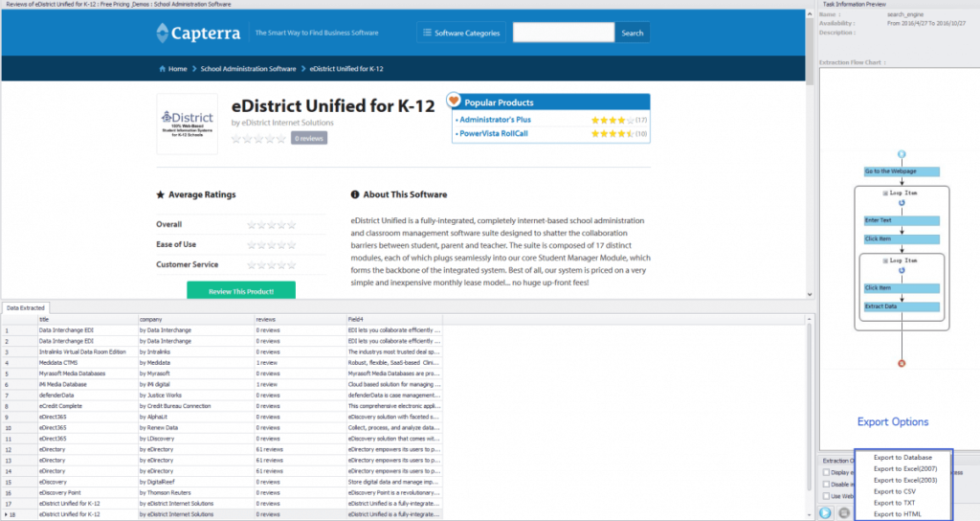Viewport: 980px width, 521px height.
Task: Open the Data Extracted tab
Action: tap(26, 307)
